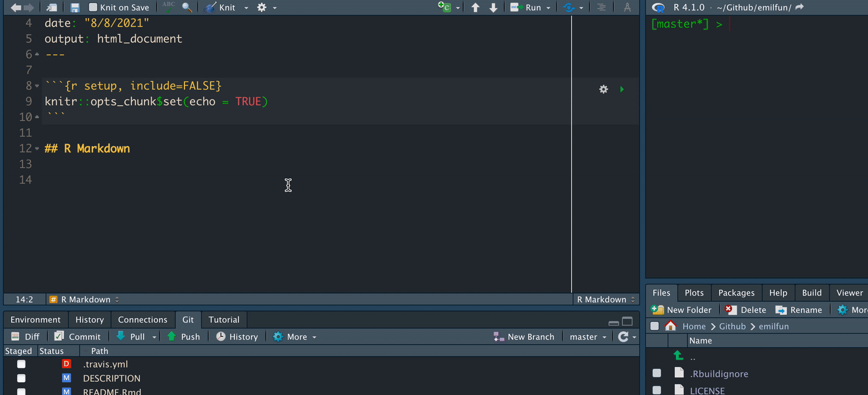Stage the DESCRIPTION file

[x=21, y=378]
